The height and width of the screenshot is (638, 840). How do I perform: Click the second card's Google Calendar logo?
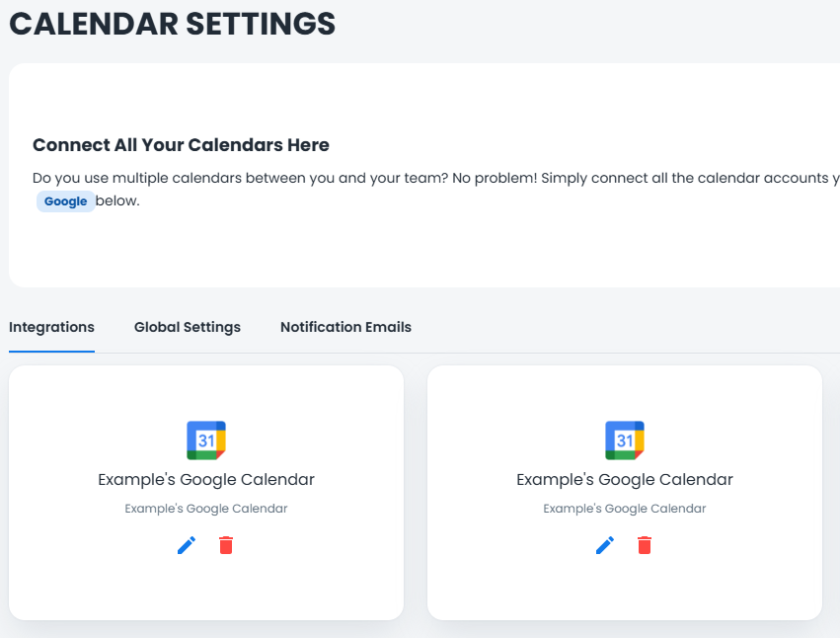[625, 440]
